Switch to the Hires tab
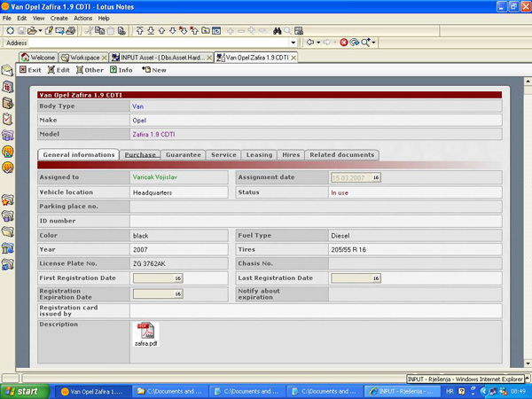The width and height of the screenshot is (532, 399). 291,154
